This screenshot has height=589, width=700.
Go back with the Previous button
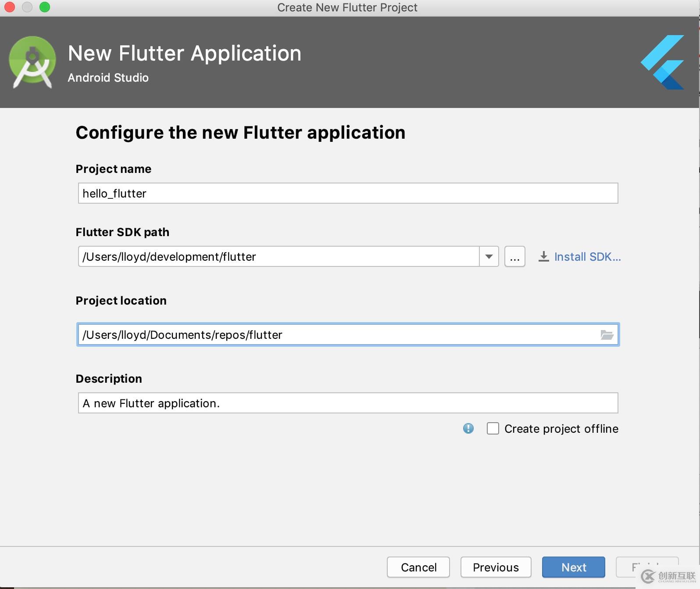click(496, 567)
